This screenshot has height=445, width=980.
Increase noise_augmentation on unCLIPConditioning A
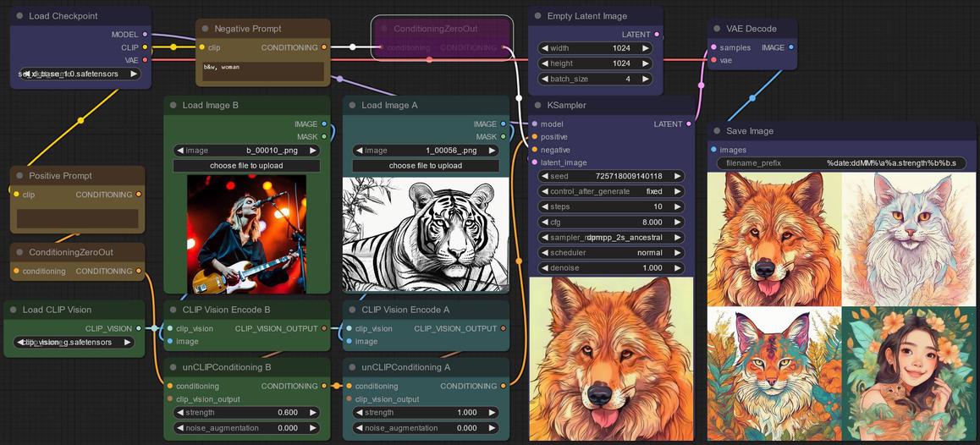[x=492, y=428]
